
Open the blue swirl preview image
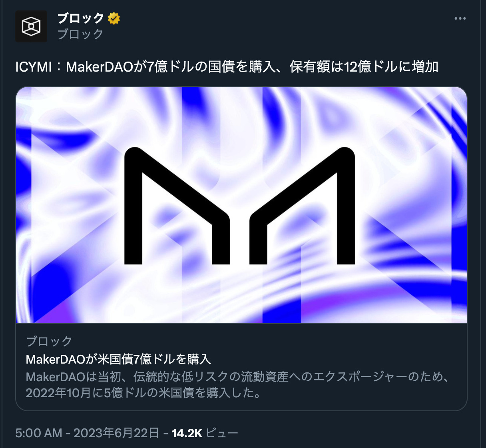pyautogui.click(x=241, y=205)
